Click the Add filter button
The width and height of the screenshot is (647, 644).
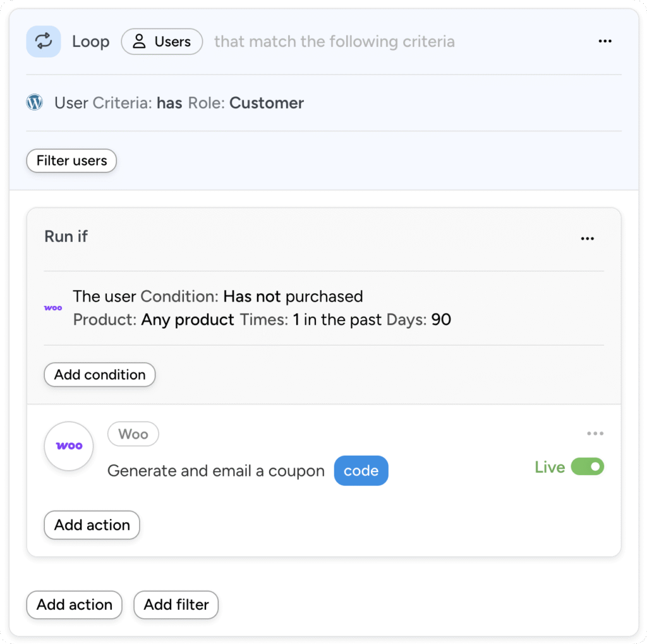(176, 605)
